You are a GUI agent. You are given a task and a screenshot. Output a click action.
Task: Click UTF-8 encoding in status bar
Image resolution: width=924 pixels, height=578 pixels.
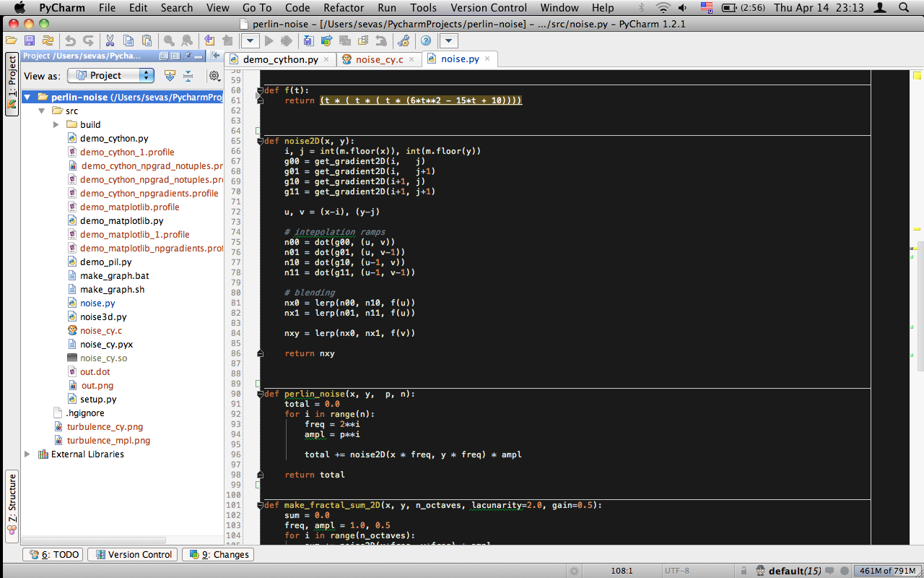coord(676,571)
